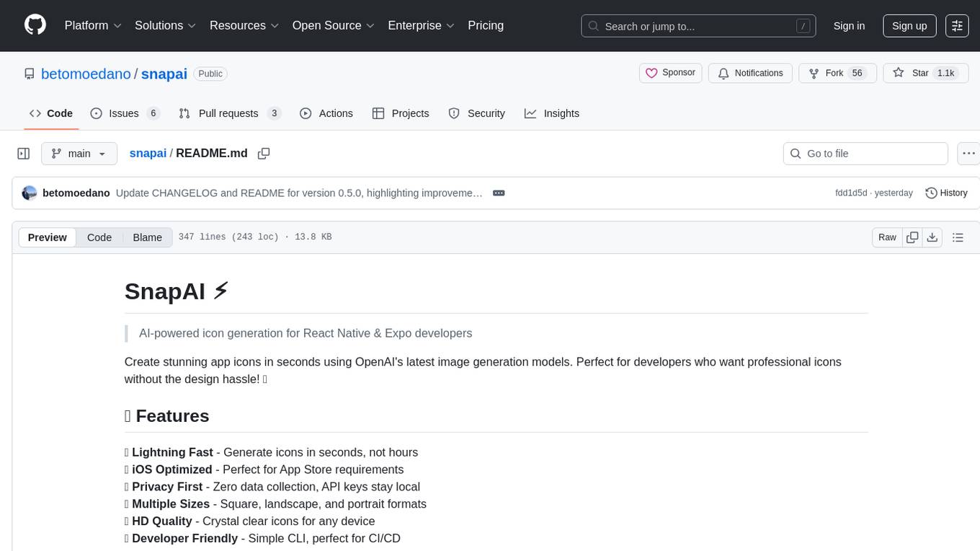Open the Actions tab

point(326,113)
